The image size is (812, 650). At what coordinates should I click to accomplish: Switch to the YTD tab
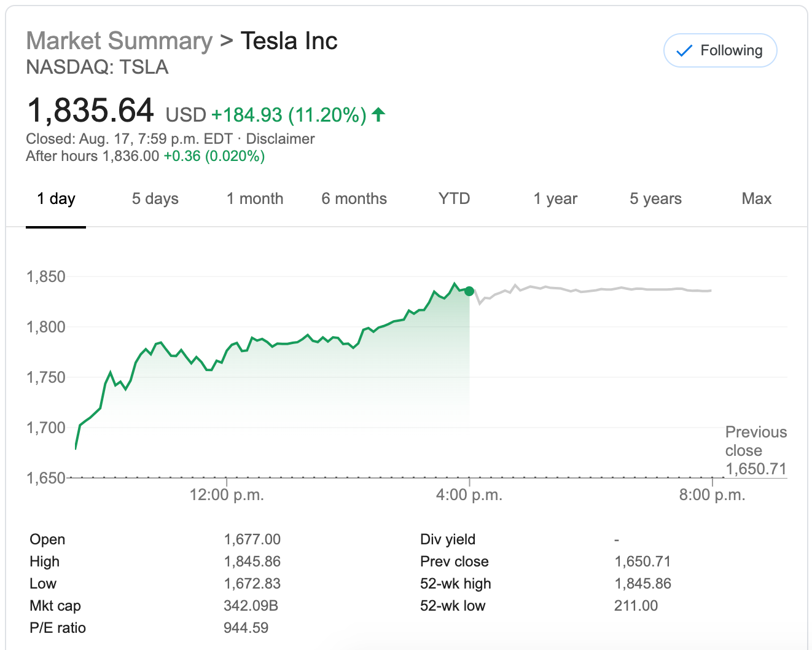pyautogui.click(x=454, y=199)
